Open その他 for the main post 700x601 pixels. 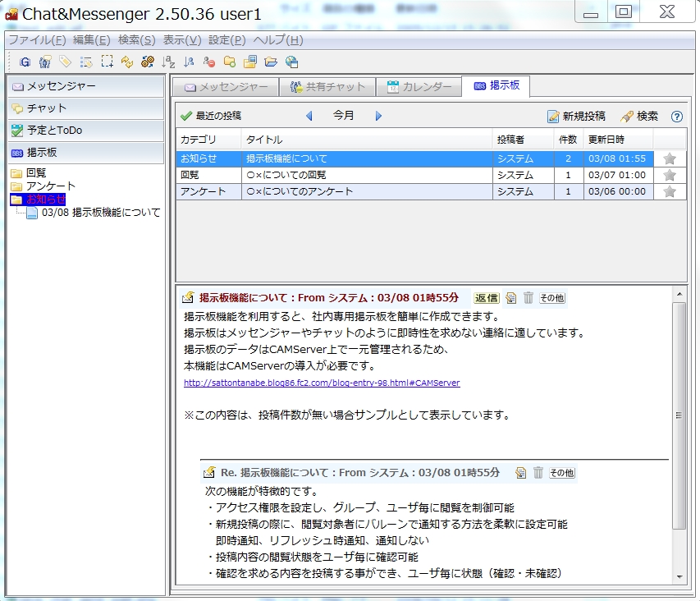point(551,298)
